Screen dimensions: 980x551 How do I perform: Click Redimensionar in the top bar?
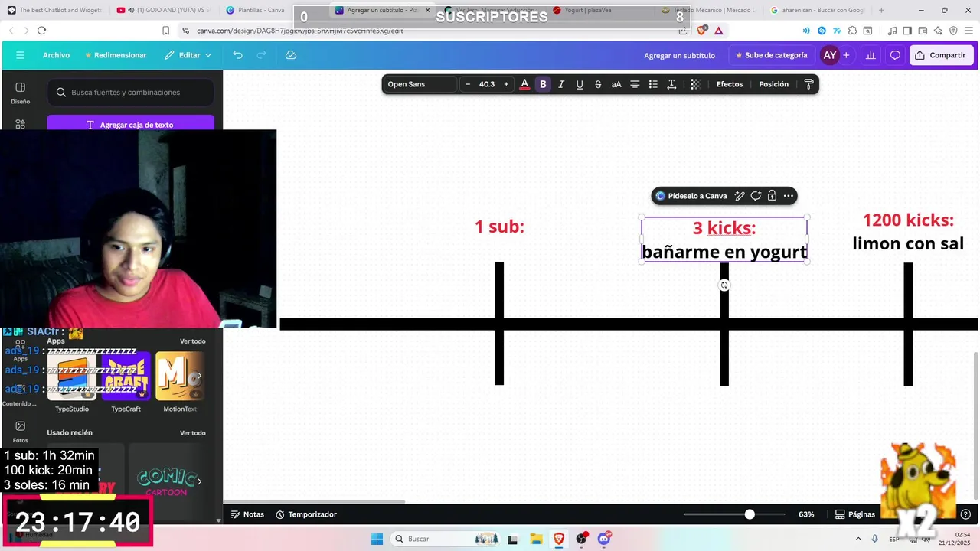pyautogui.click(x=116, y=55)
